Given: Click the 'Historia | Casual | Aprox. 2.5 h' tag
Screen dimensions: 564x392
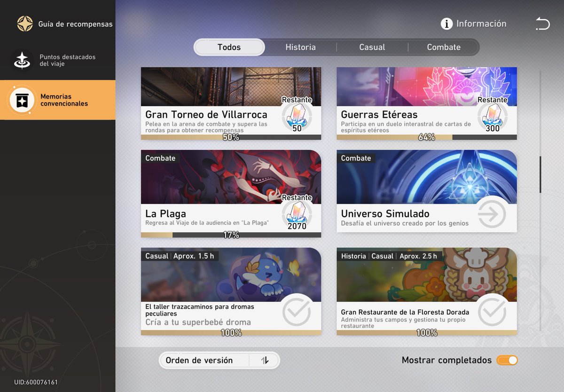Looking at the screenshot, I should pyautogui.click(x=389, y=256).
